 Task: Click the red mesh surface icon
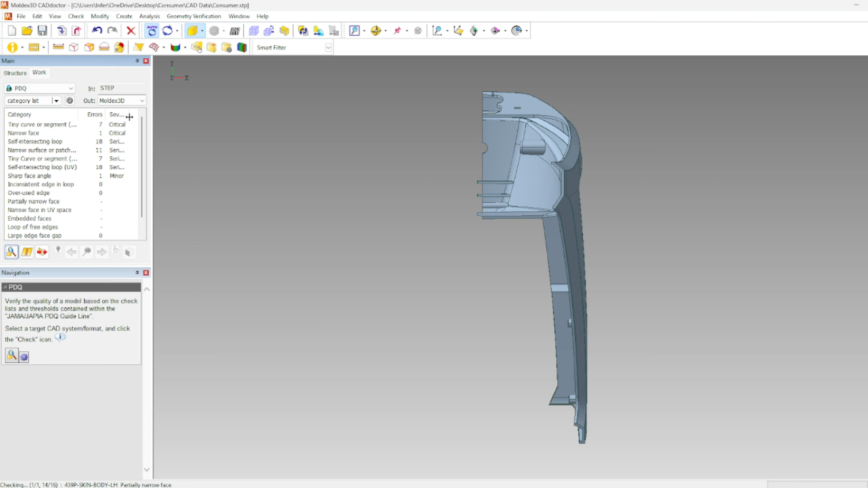[x=154, y=47]
